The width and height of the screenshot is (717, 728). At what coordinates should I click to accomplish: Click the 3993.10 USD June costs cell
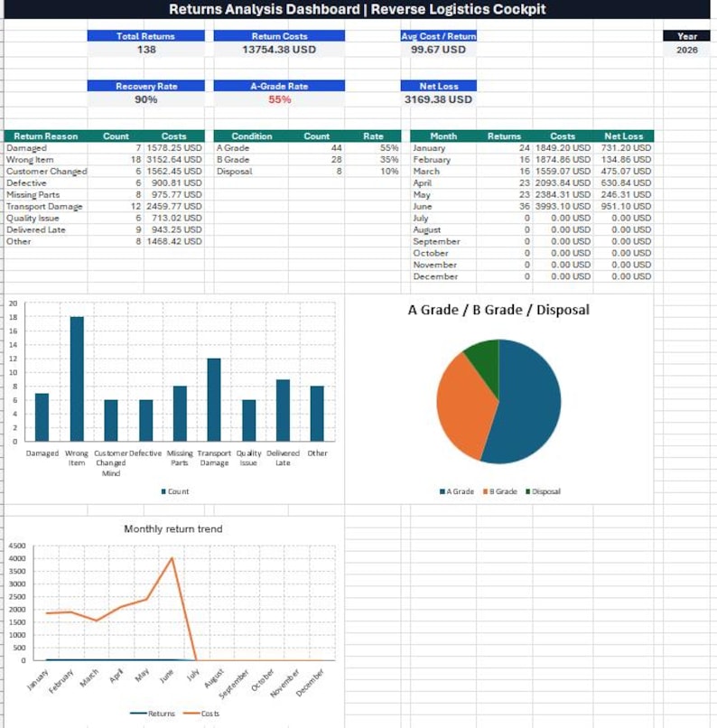point(563,206)
